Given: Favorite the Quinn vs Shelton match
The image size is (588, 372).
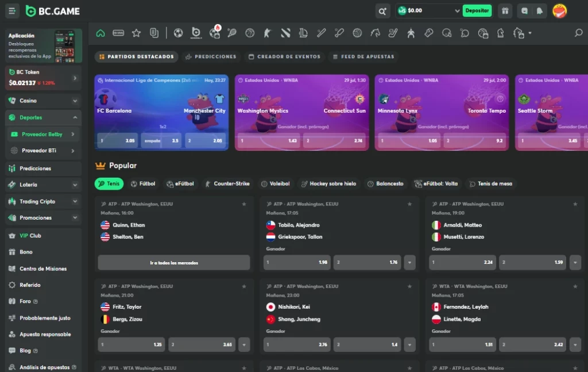Looking at the screenshot, I should coord(244,204).
